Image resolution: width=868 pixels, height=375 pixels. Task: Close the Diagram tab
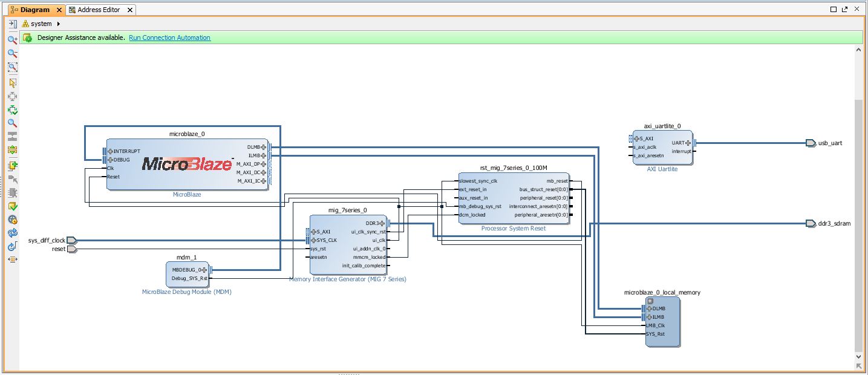click(x=59, y=10)
